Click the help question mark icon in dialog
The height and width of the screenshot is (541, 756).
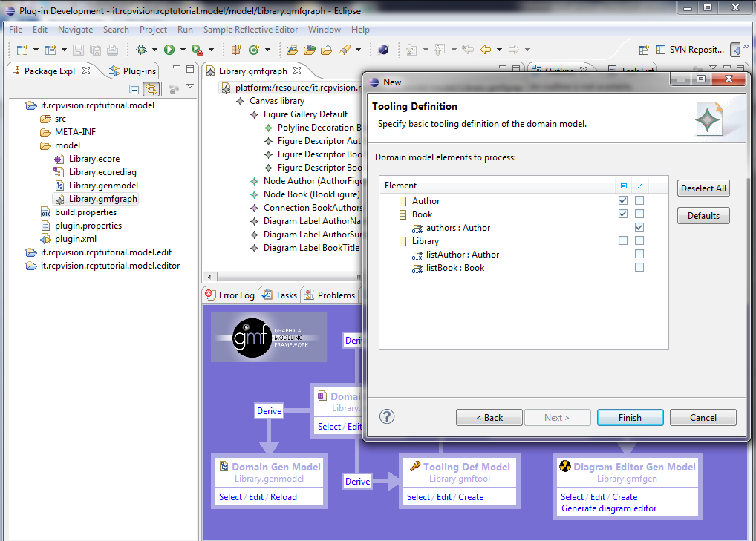pyautogui.click(x=387, y=416)
